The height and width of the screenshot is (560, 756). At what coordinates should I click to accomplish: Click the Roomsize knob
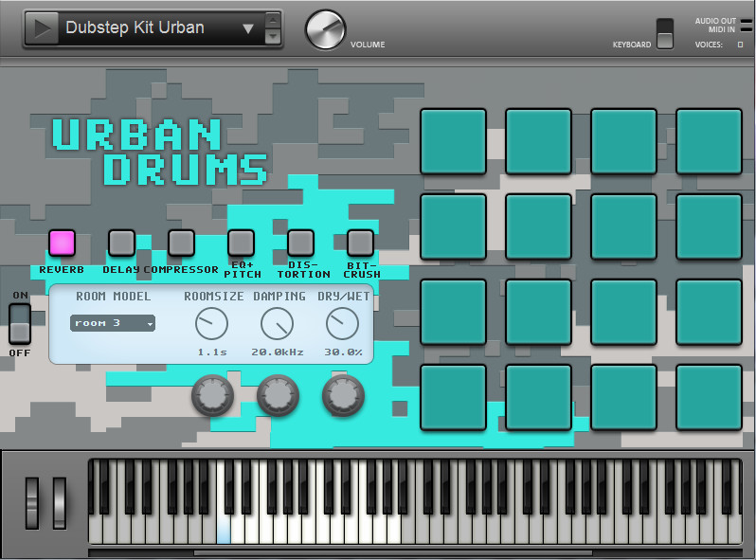(x=211, y=324)
